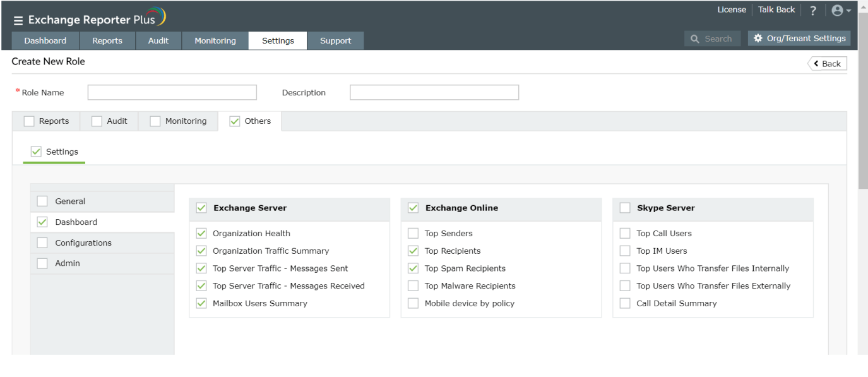Click the Description text field
This screenshot has height=377, width=868.
tap(434, 93)
